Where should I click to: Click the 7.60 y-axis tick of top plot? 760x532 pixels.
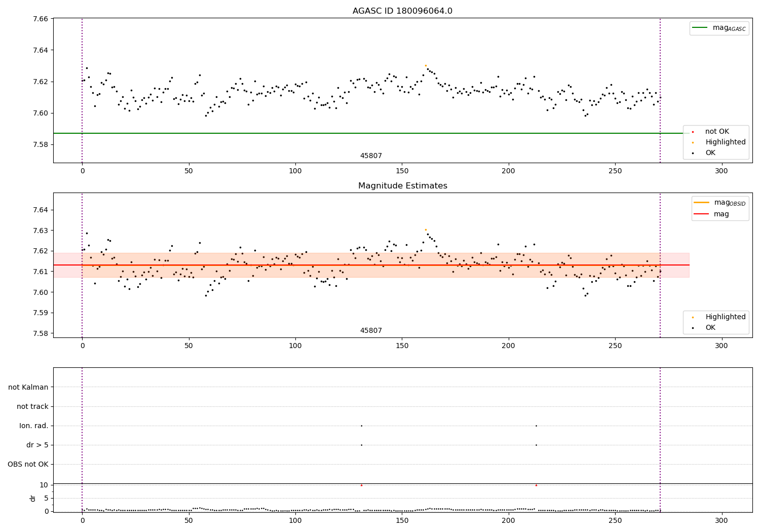click(x=40, y=113)
